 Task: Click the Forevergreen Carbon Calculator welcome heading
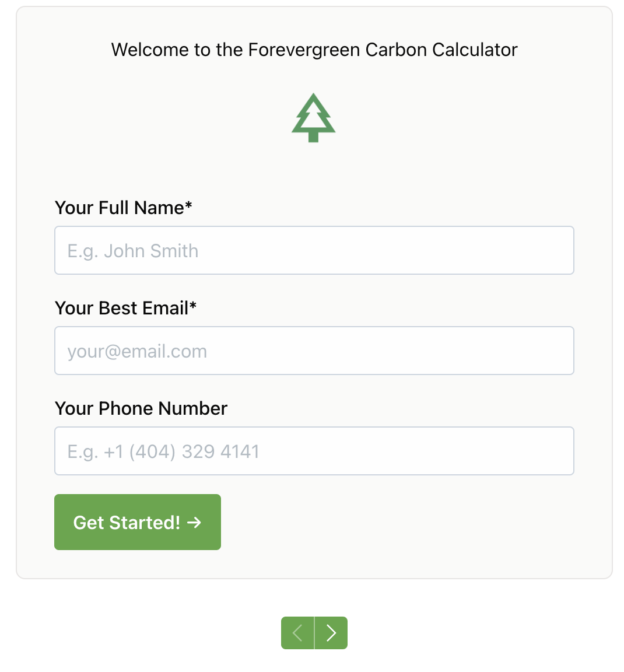tap(314, 50)
